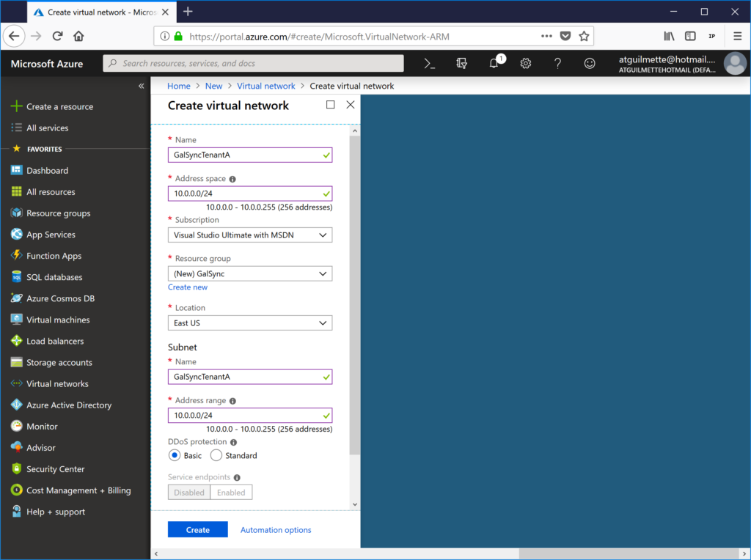This screenshot has height=560, width=751.
Task: Open the notifications bell icon
Action: click(493, 64)
